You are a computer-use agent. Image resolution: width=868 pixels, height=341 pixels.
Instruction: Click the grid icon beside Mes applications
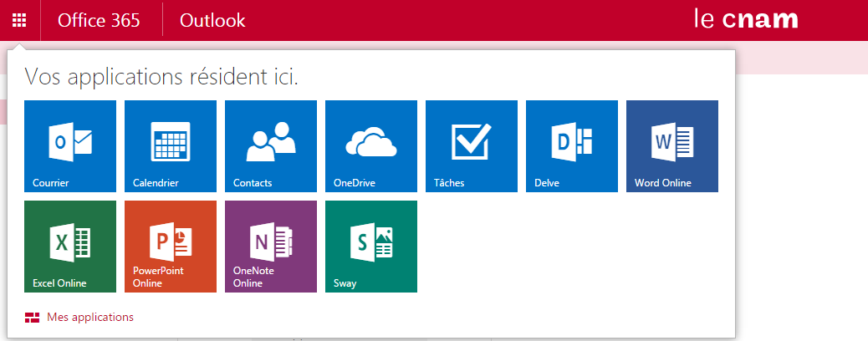coord(33,317)
